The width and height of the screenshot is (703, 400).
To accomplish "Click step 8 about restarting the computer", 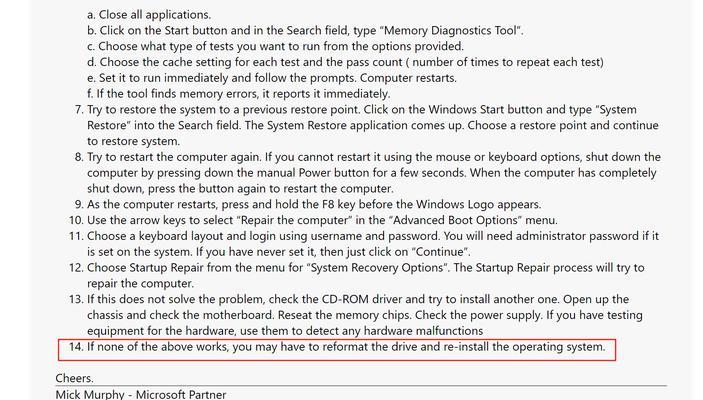I will 368,173.
